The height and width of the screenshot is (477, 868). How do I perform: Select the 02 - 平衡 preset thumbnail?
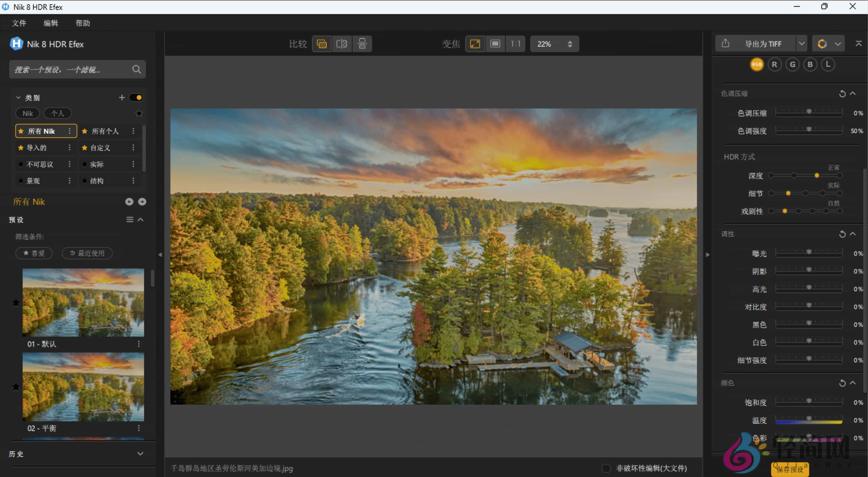pos(83,387)
